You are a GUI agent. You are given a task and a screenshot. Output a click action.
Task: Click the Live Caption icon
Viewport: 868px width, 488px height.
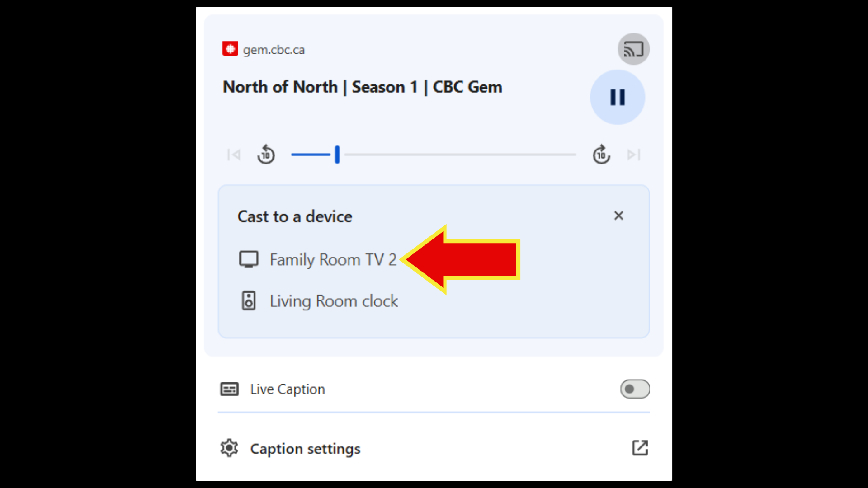click(230, 389)
